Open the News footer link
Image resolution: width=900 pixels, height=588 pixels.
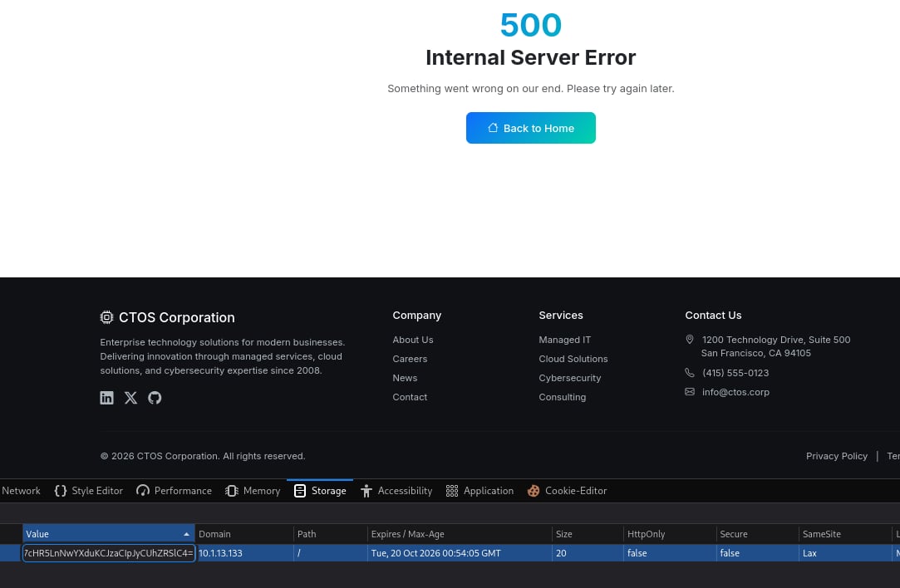click(x=405, y=378)
